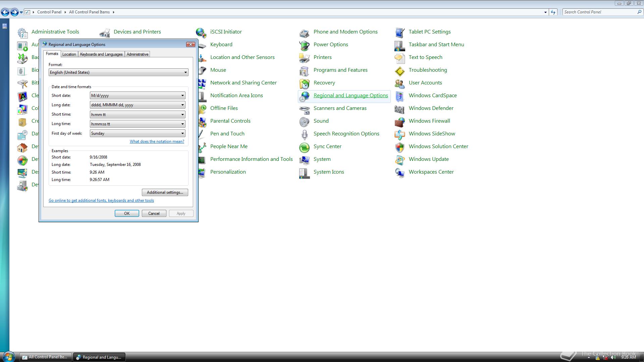The image size is (644, 362).
Task: Go online for additional fonts link
Action: [x=101, y=200]
